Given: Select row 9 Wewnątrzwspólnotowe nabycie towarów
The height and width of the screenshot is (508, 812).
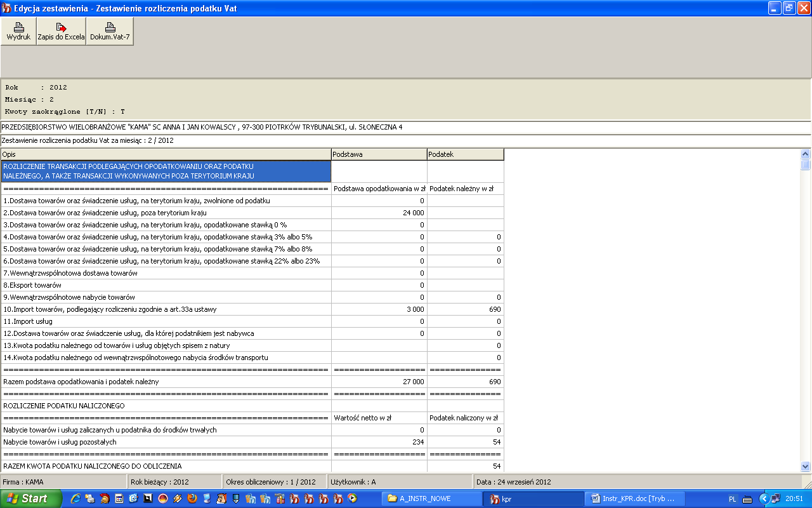Looking at the screenshot, I should (166, 297).
